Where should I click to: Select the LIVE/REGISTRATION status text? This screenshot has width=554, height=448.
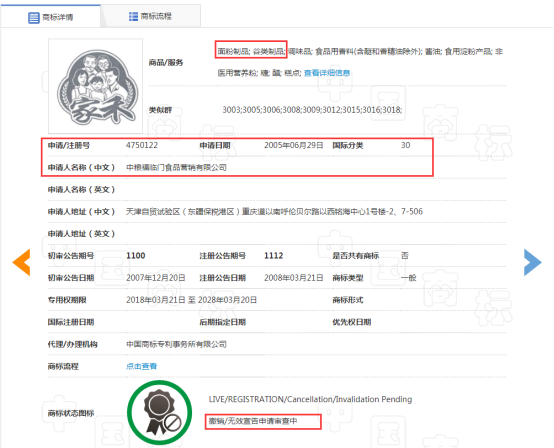(310, 399)
